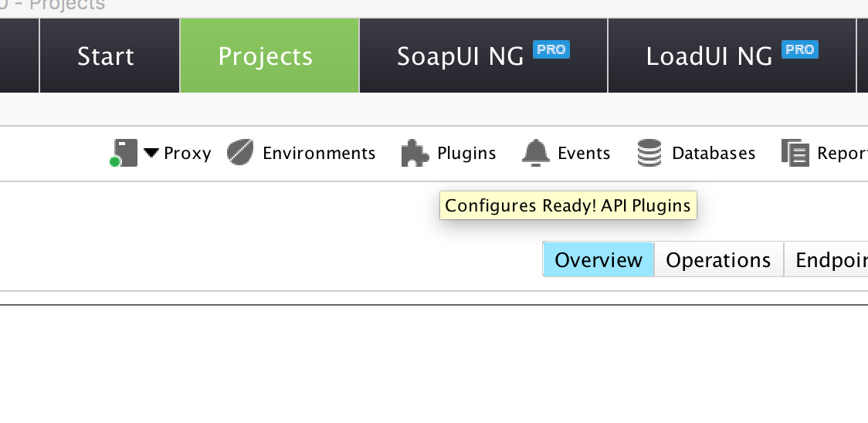Viewport: 868px width, 423px height.
Task: Open Plugins via its text label
Action: click(x=466, y=154)
